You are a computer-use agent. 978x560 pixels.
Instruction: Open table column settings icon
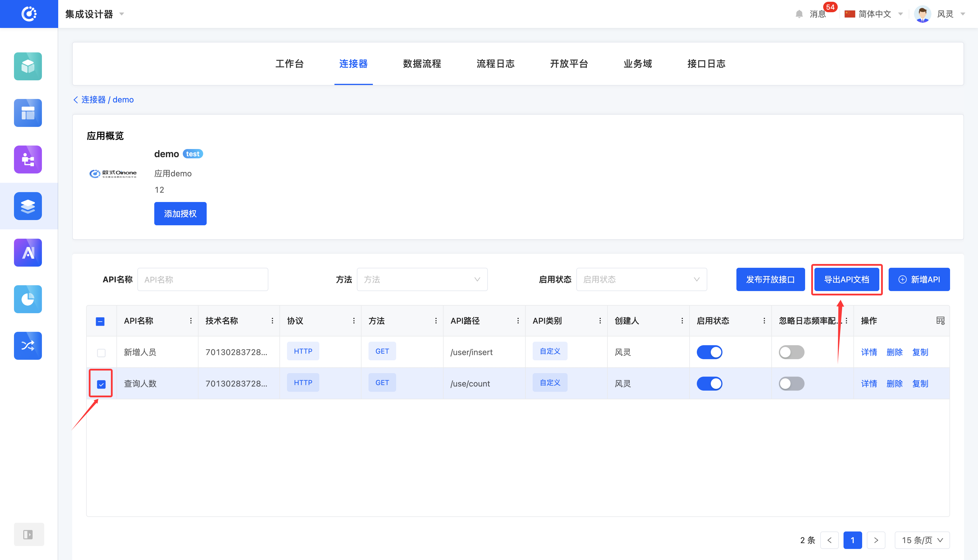[940, 320]
